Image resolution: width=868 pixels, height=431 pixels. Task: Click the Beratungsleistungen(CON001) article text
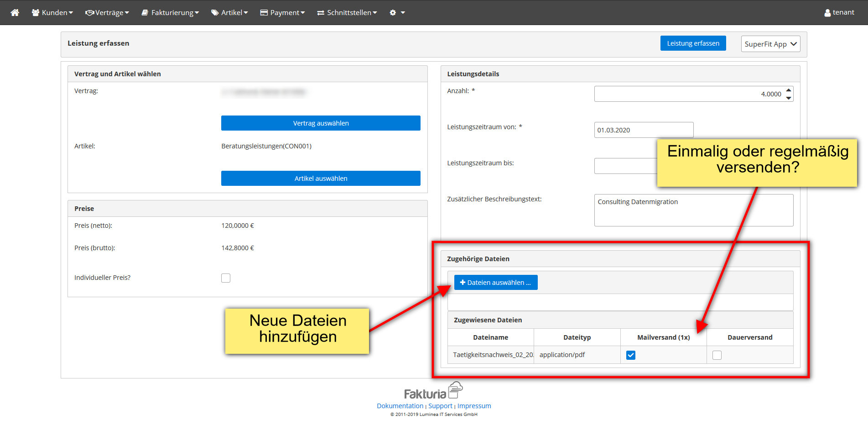[266, 146]
